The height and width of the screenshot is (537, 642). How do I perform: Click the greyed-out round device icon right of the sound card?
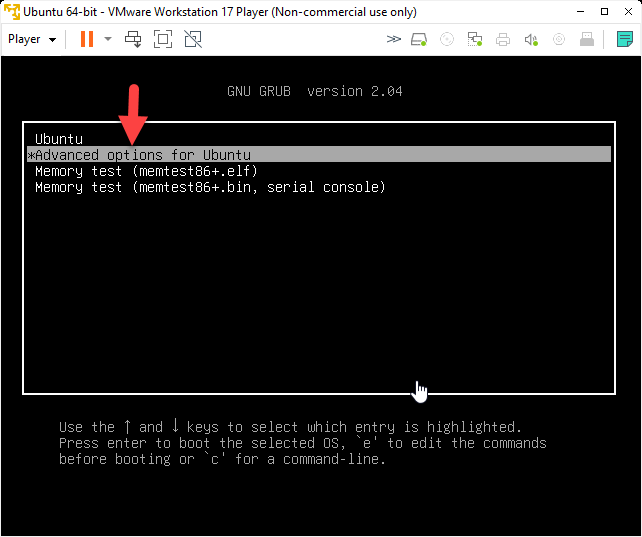coord(559,39)
